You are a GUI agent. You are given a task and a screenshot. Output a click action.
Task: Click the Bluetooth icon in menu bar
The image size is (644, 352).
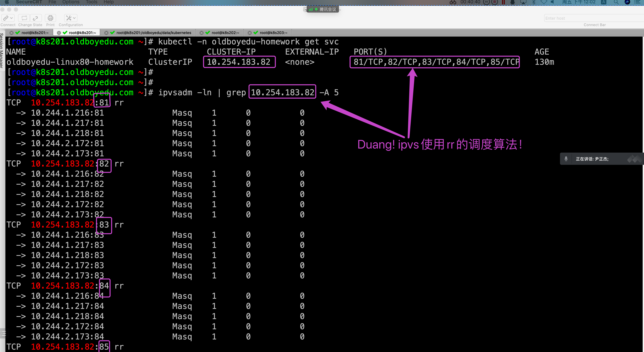(x=534, y=2)
